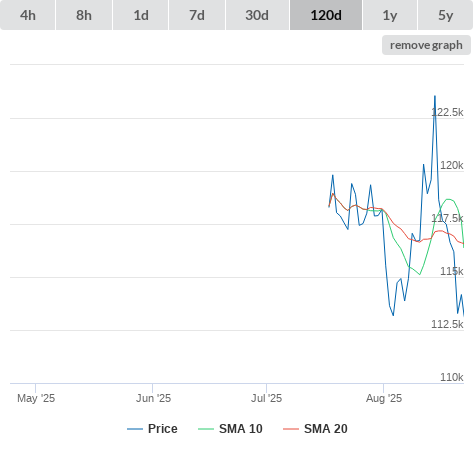Choose the 30d time range tab
This screenshot has height=455, width=474.
coord(257,15)
